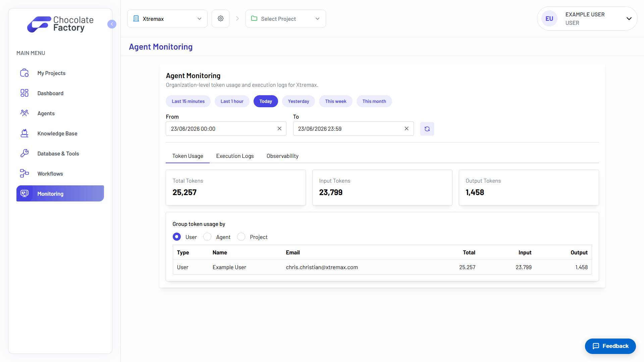This screenshot has height=362, width=644.
Task: Switch to the Execution Logs tab
Action: coord(235,156)
